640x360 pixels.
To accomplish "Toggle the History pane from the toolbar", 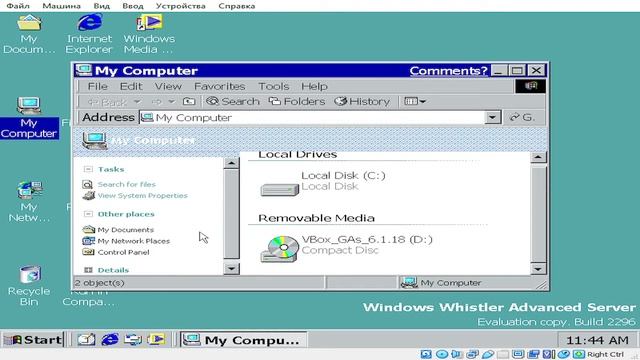I will 362,101.
